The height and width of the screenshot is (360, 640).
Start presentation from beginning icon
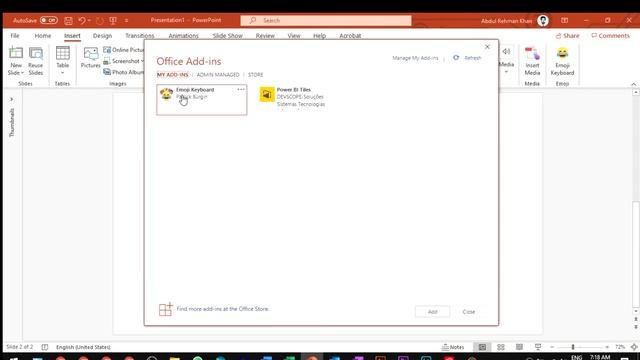113,20
